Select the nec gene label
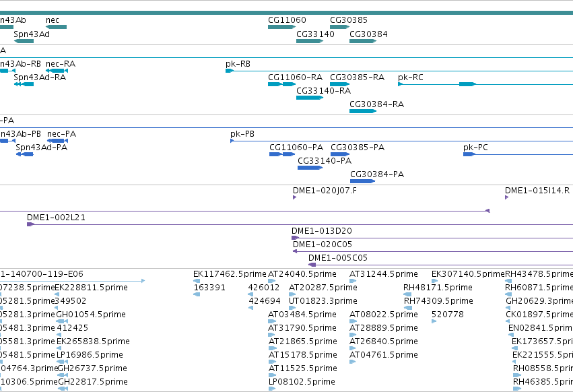 coord(53,20)
